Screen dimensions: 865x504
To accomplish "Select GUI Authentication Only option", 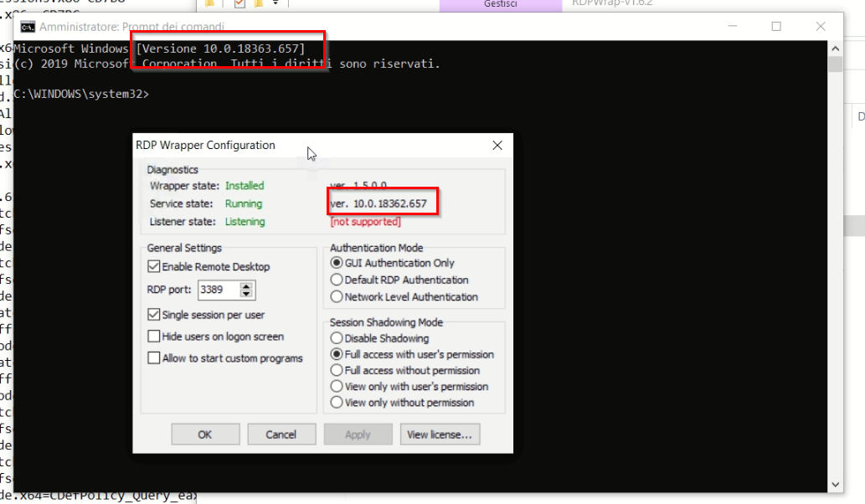I will (x=336, y=263).
